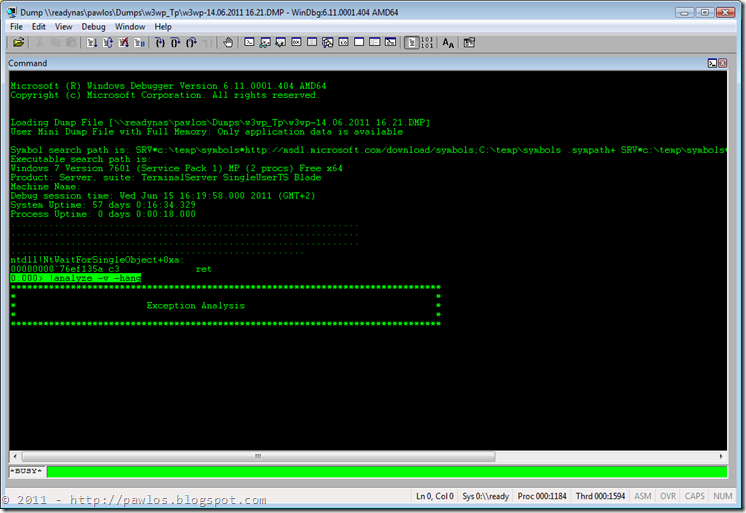Click the ntdll!NtWaitForSingleObject+0xa line
Viewport: 746px width, 513px height.
[x=97, y=260]
